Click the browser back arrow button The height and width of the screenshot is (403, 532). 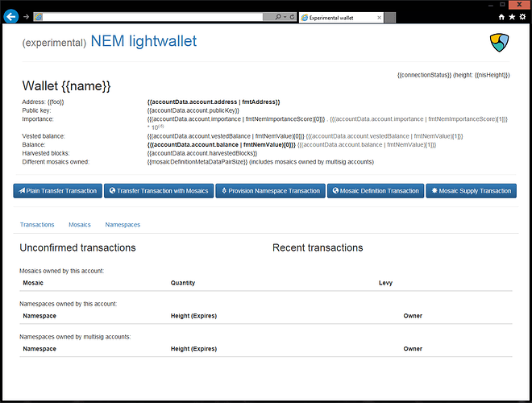10,16
